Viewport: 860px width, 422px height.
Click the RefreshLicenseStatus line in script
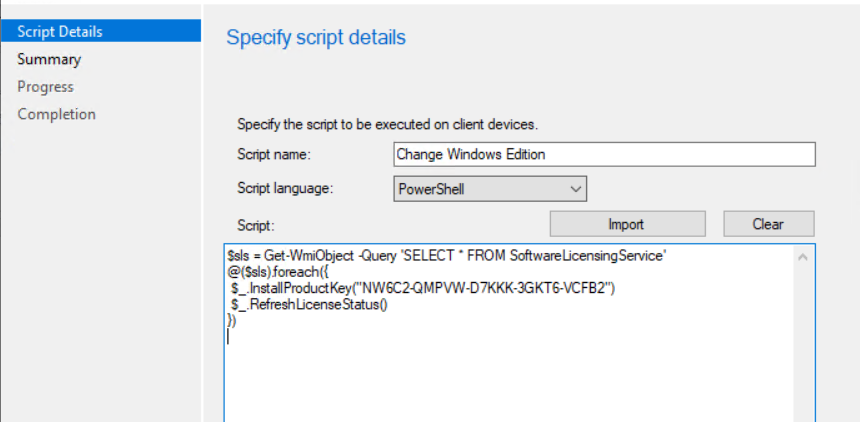point(308,304)
